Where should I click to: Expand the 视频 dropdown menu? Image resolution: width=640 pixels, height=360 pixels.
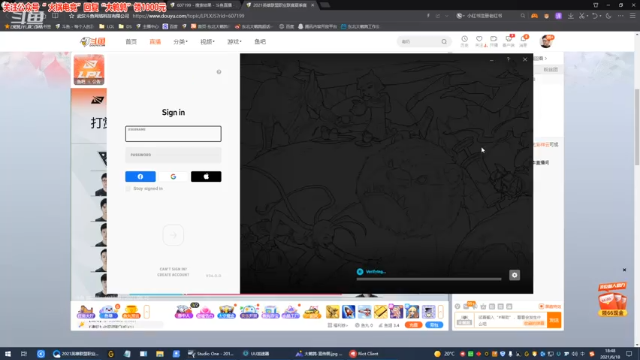coord(207,42)
